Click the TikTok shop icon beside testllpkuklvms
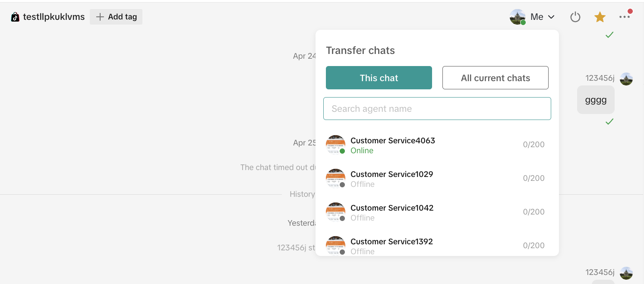644x284 pixels. [x=16, y=17]
